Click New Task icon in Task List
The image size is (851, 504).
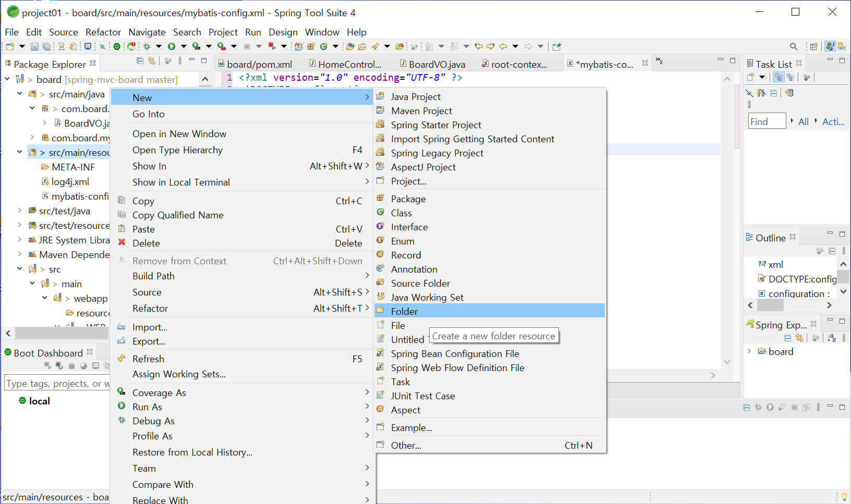(x=750, y=77)
